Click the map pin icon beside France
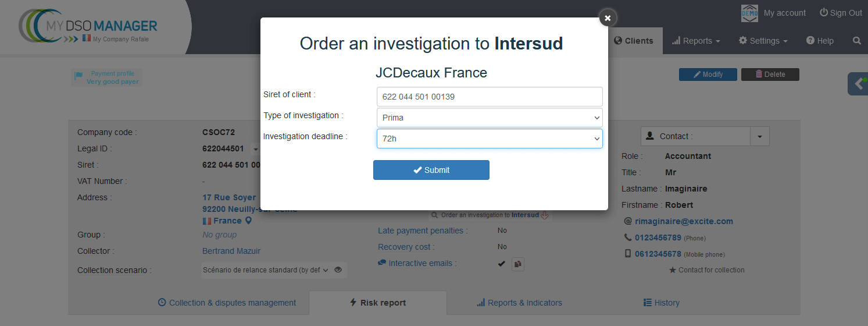The image size is (868, 326). click(x=249, y=221)
